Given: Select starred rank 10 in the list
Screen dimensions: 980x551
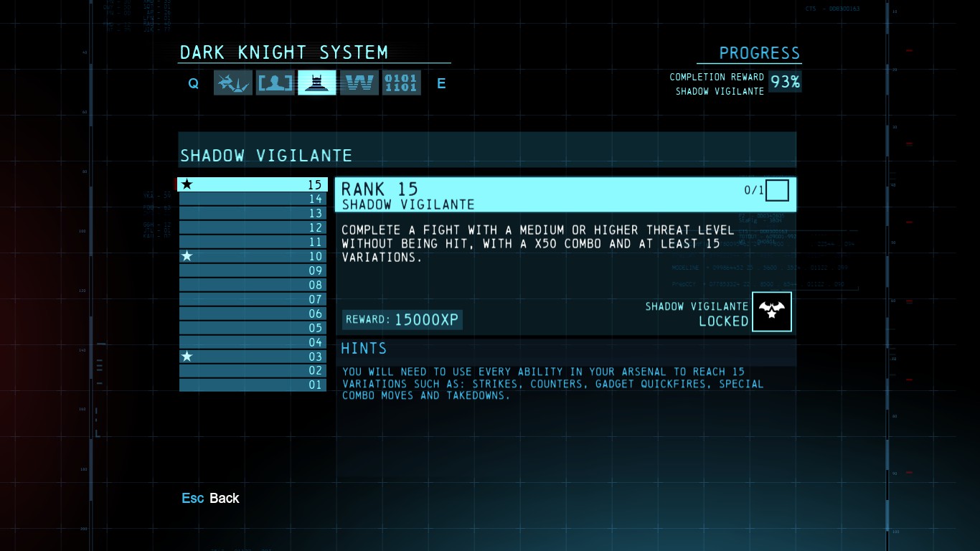Looking at the screenshot, I should pos(253,256).
